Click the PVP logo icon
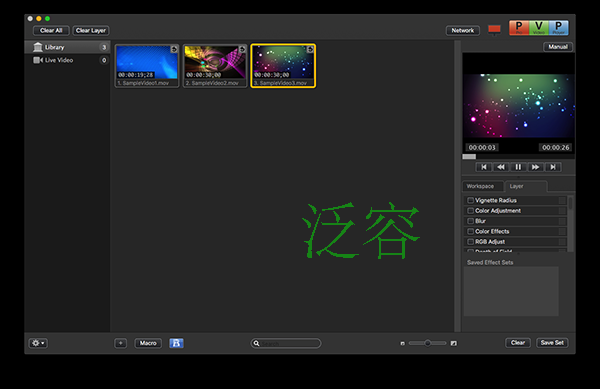600x389 pixels. [x=539, y=28]
